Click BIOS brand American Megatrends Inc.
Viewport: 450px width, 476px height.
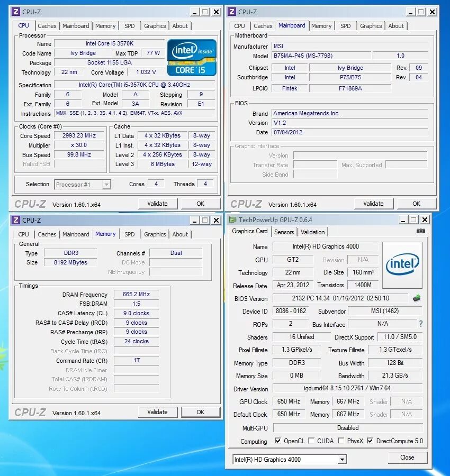[x=350, y=113]
